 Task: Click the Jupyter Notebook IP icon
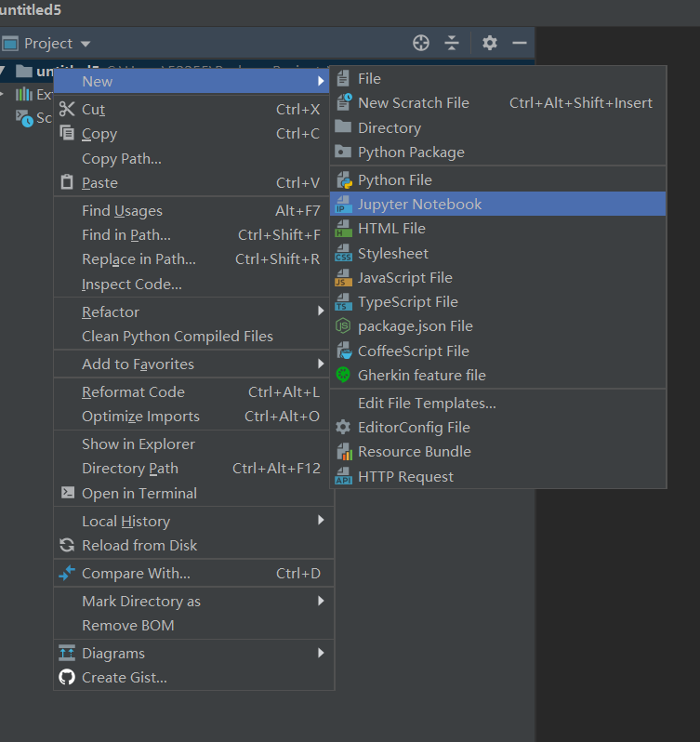(x=343, y=205)
